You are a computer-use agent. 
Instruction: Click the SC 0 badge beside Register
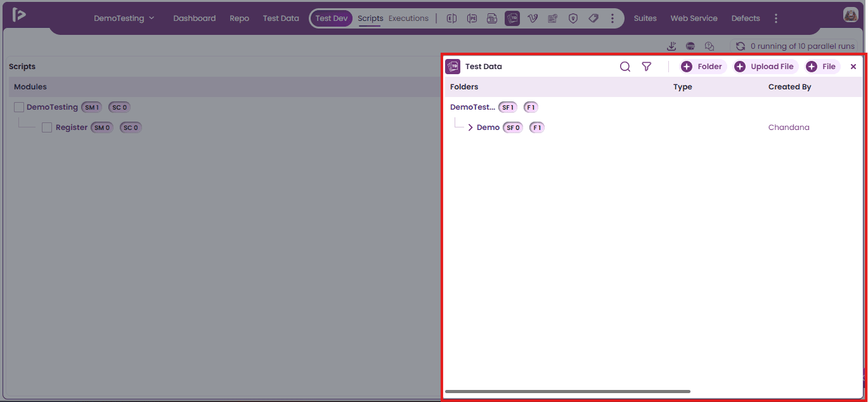[131, 127]
